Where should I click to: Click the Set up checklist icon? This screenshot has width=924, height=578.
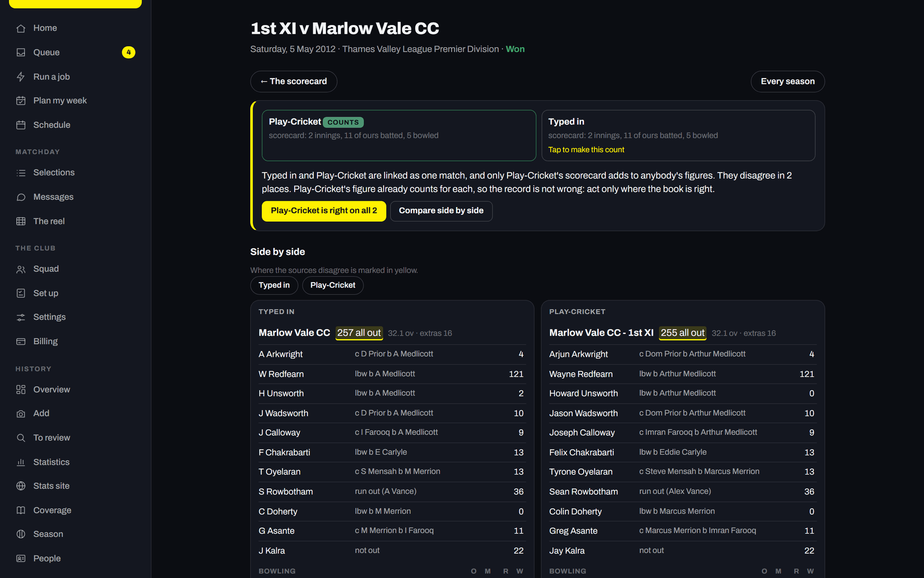pyautogui.click(x=21, y=293)
